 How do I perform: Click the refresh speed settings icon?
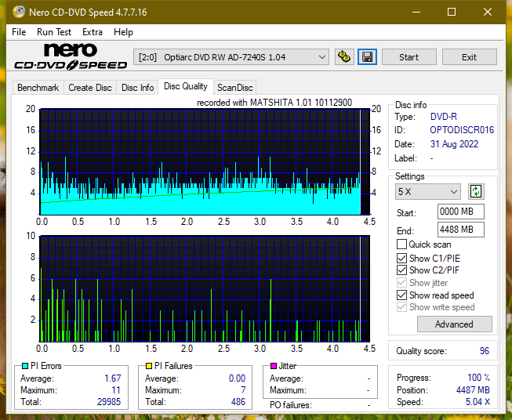[476, 191]
